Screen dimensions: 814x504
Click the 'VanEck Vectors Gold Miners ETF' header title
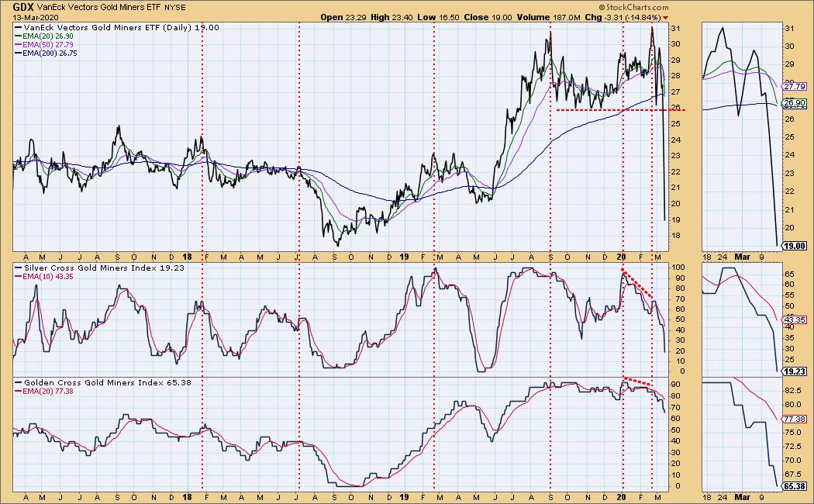98,8
